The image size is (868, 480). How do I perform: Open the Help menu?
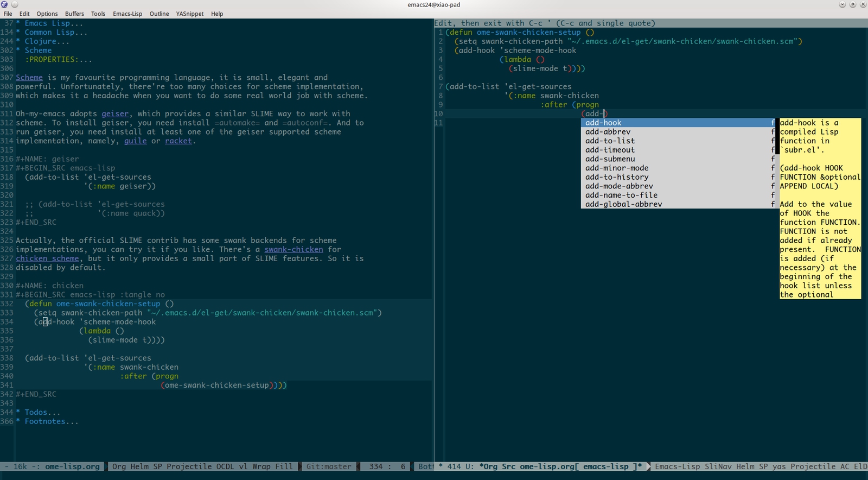(217, 14)
